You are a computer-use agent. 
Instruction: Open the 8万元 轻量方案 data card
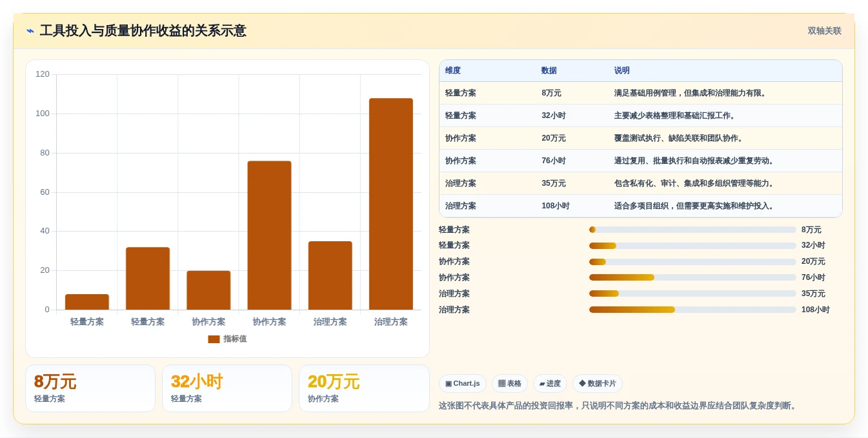coord(90,388)
